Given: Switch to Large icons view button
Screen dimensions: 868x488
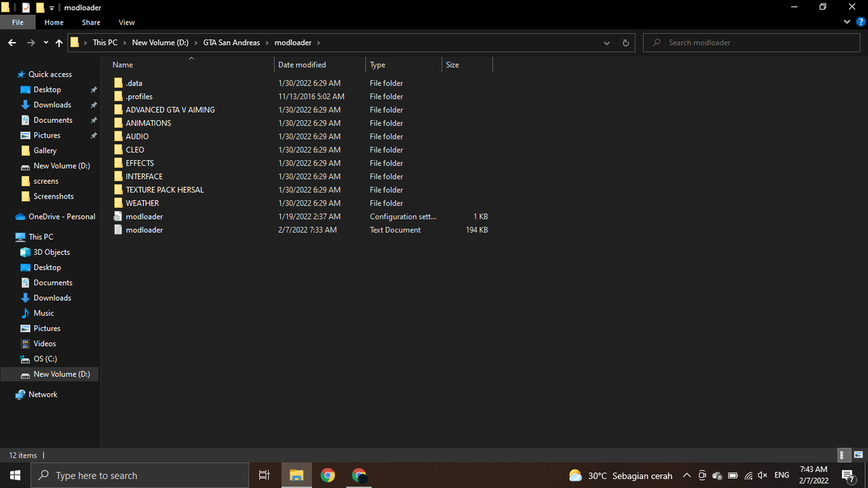Looking at the screenshot, I should [x=858, y=455].
